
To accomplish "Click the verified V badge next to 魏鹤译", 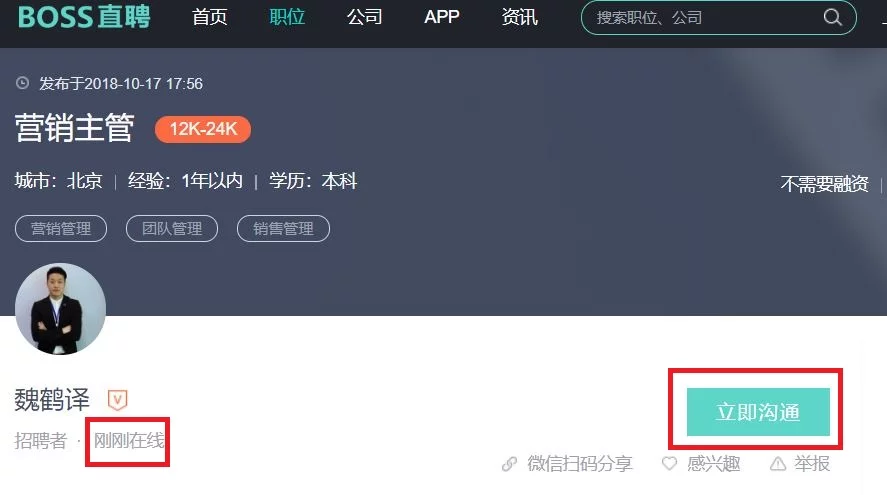I will [118, 400].
